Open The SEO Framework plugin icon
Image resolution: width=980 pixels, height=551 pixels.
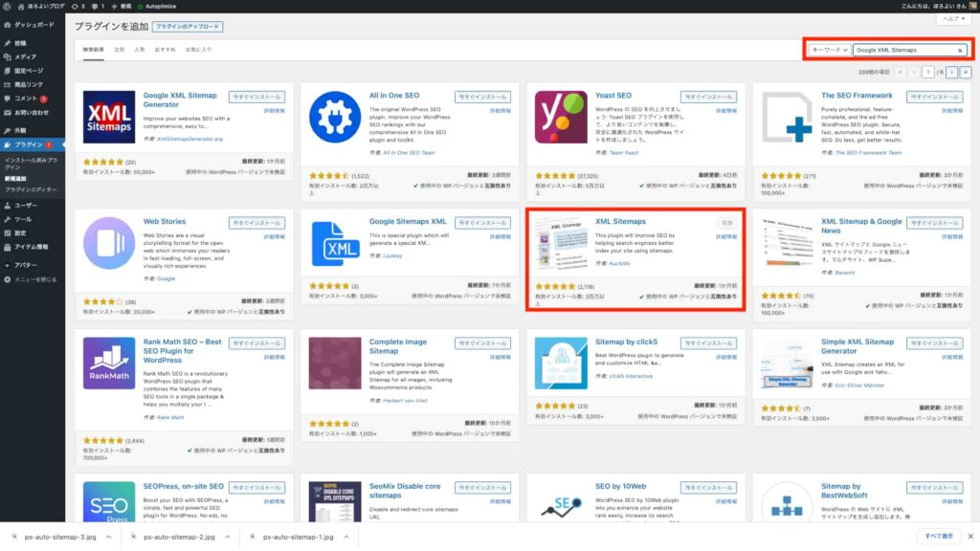coord(787,117)
